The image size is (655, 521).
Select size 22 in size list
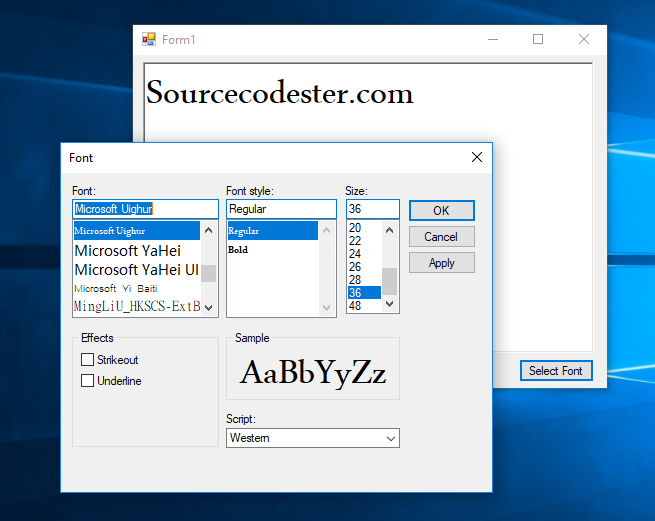click(364, 241)
